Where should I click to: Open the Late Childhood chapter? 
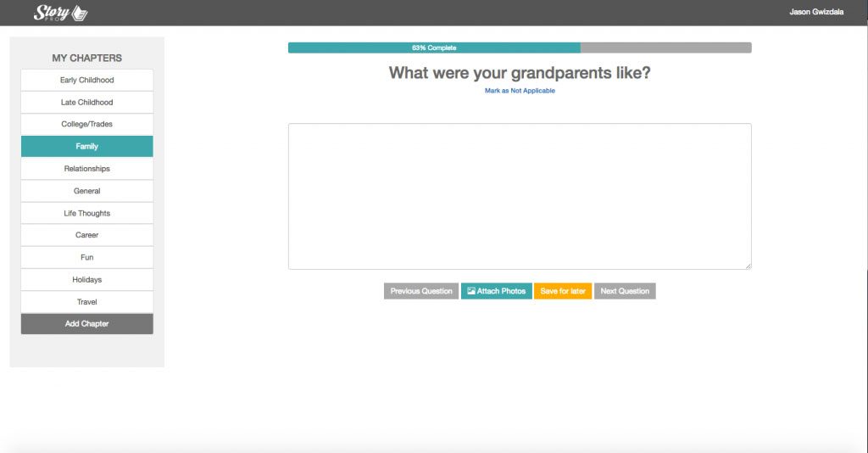pos(87,102)
